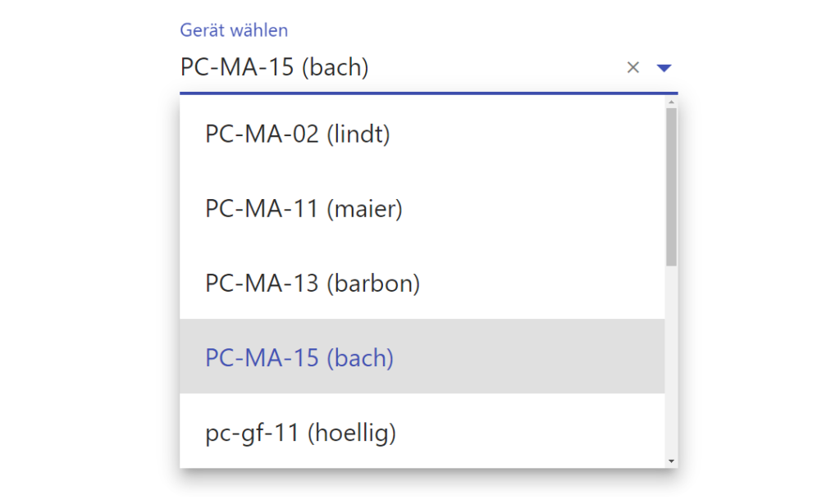Click the Gerät wählen input field text
Screen dimensions: 840x504
point(275,67)
